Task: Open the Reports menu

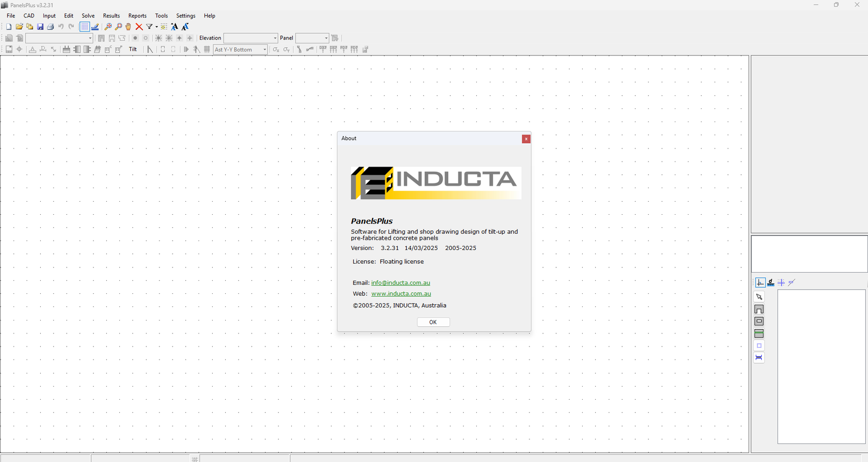Action: pos(138,16)
